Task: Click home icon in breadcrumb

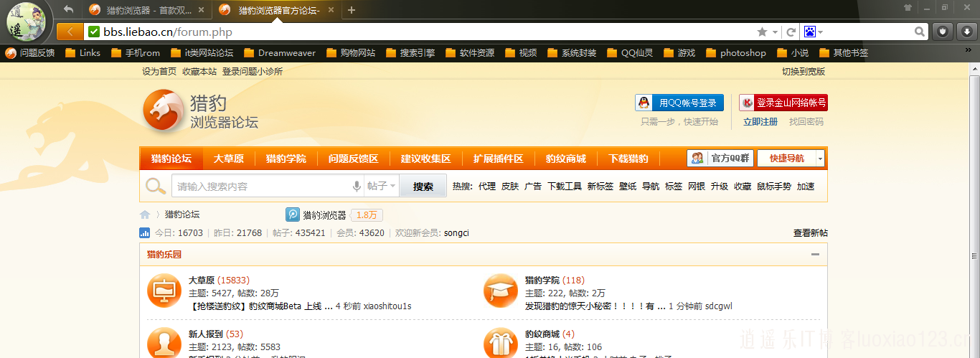Action: point(145,215)
